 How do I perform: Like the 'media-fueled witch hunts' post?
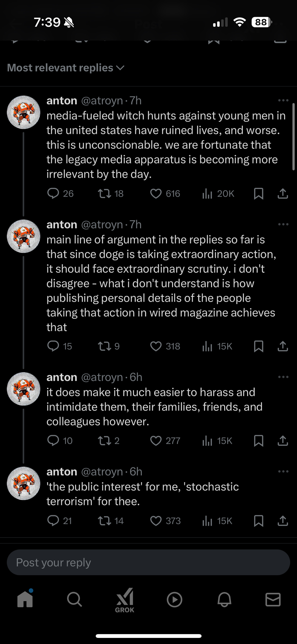156,194
